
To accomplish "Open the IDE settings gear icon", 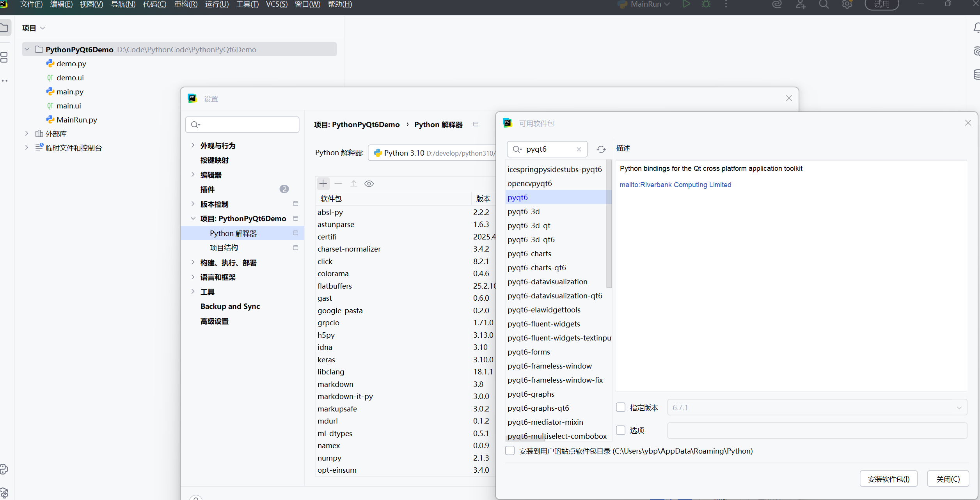I will (x=847, y=4).
